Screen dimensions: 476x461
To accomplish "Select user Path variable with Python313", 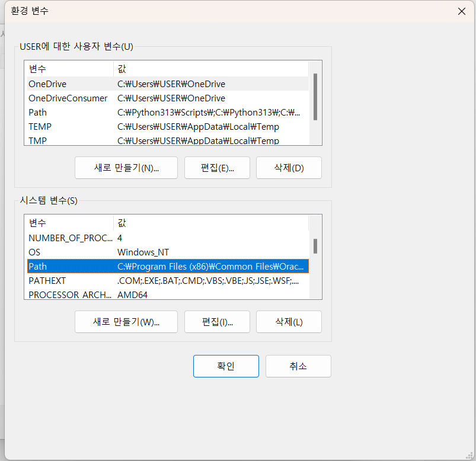I will [168, 113].
